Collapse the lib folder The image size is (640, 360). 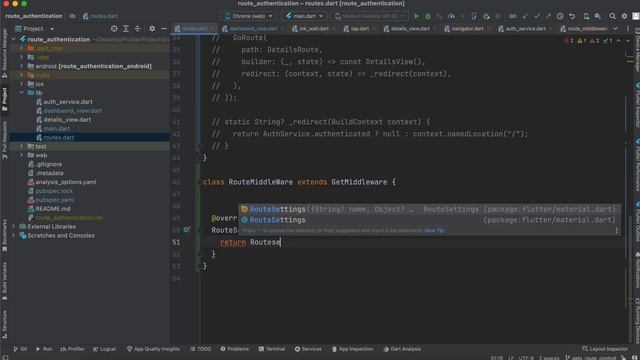(x=22, y=93)
